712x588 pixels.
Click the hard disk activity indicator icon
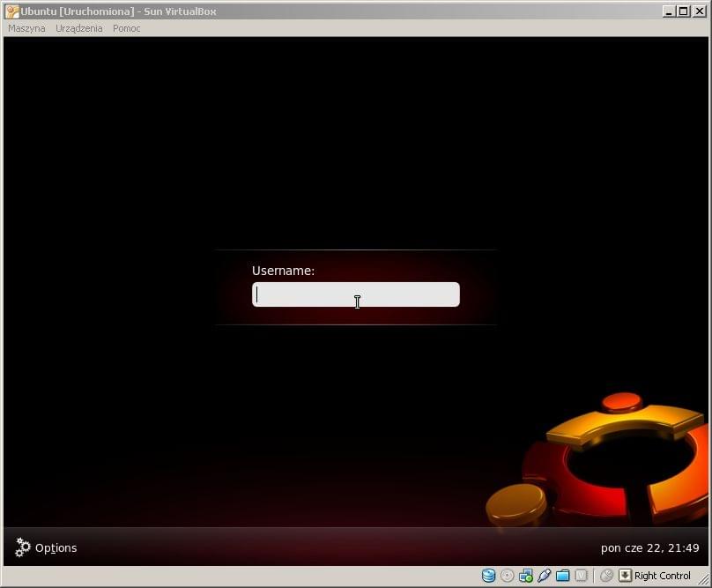pos(488,576)
